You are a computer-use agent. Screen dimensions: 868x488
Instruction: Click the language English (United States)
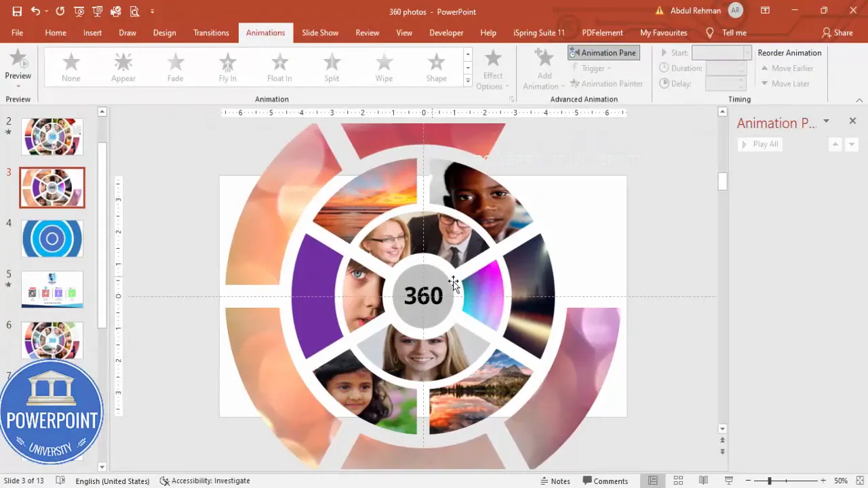pyautogui.click(x=113, y=481)
